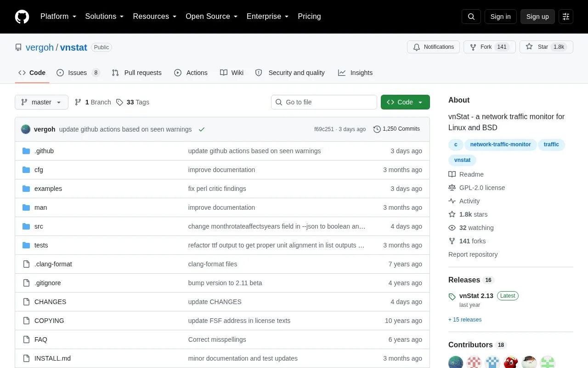The height and width of the screenshot is (368, 588).
Task: View the 1.8k stars link
Action: [468, 214]
